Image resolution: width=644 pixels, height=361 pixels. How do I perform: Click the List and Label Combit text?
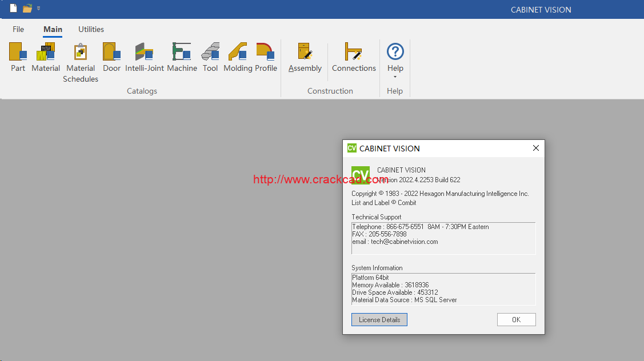coord(383,202)
